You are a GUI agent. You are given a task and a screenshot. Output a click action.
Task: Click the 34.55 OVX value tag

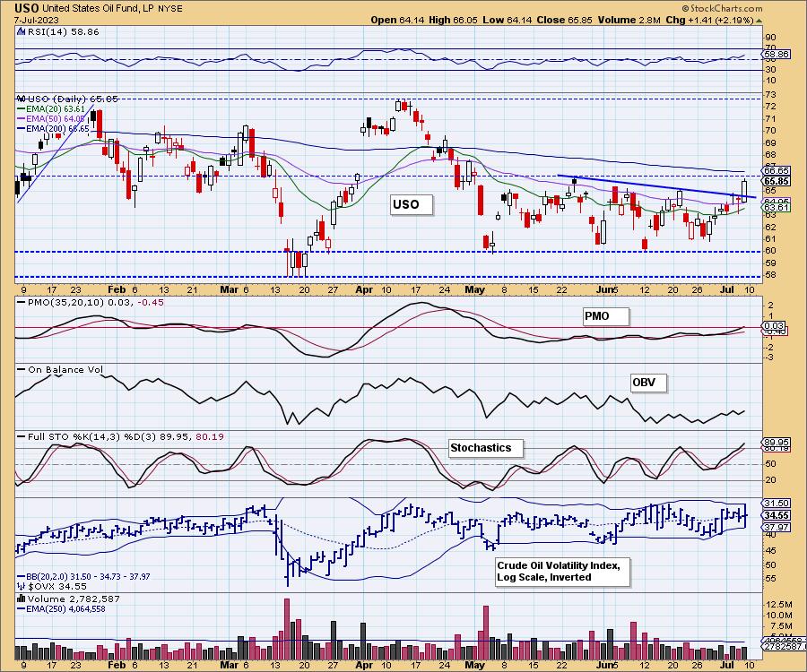click(x=777, y=515)
